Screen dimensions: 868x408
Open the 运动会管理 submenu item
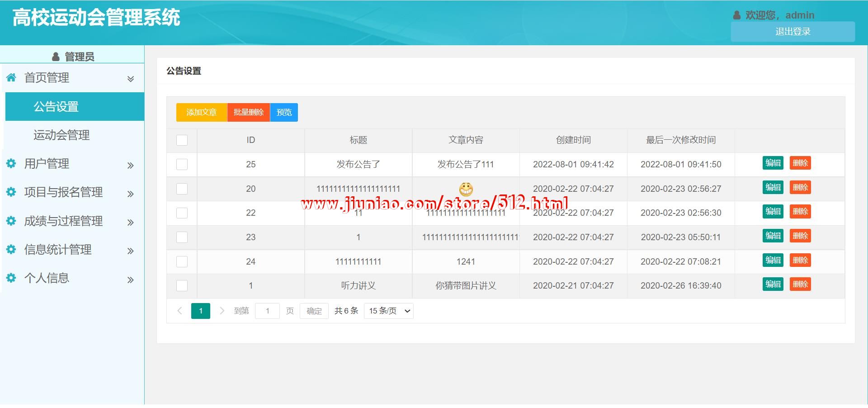[61, 135]
